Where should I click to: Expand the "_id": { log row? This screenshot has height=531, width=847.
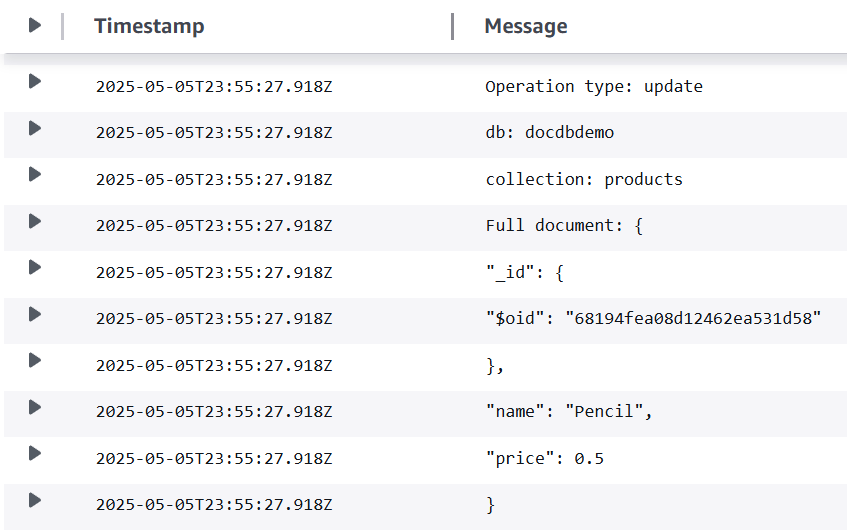pyautogui.click(x=35, y=267)
